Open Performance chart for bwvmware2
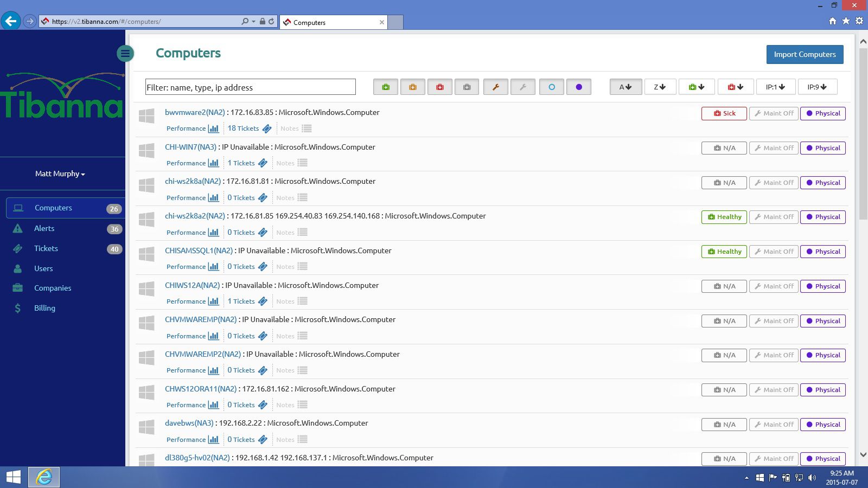Image resolution: width=868 pixels, height=488 pixels. [x=193, y=129]
